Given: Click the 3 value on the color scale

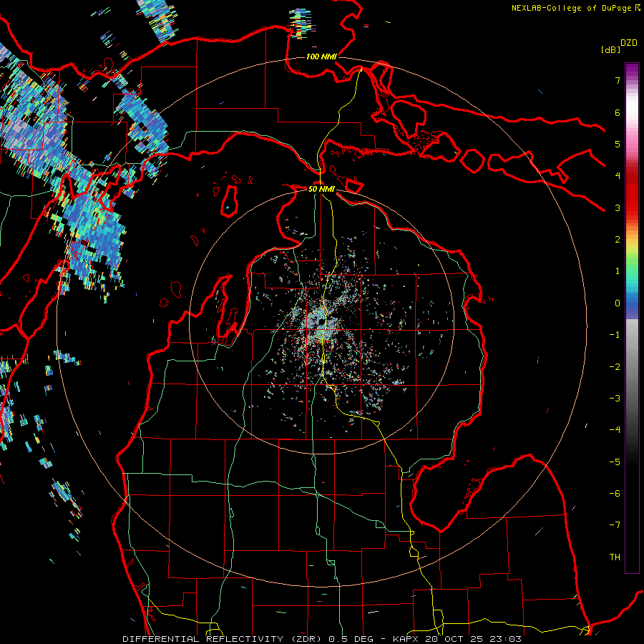Looking at the screenshot, I should (618, 208).
